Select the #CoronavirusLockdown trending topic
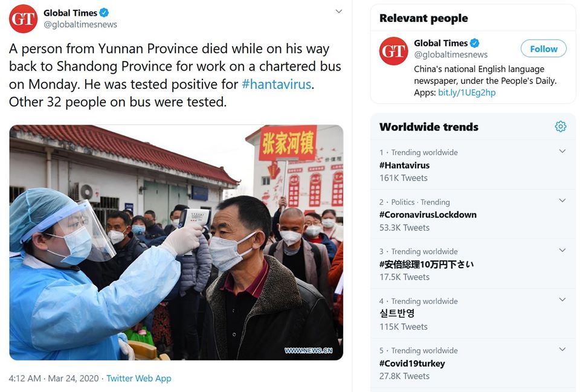The height and width of the screenshot is (392, 580). point(428,215)
